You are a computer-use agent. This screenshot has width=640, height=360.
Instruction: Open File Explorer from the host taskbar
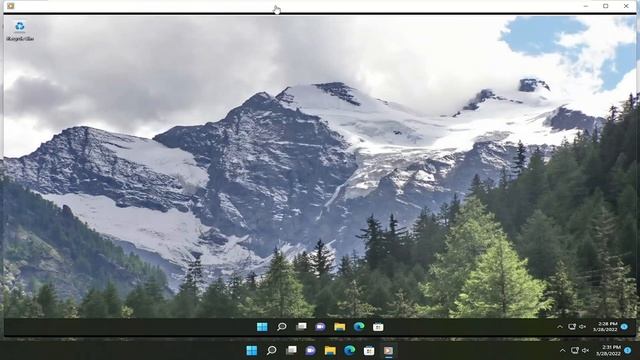(330, 351)
